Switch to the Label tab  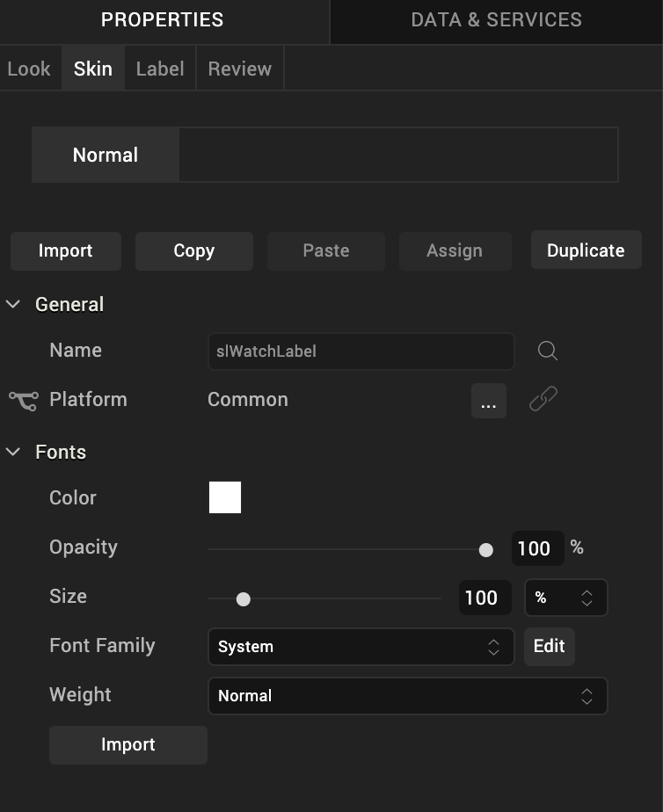pos(160,69)
